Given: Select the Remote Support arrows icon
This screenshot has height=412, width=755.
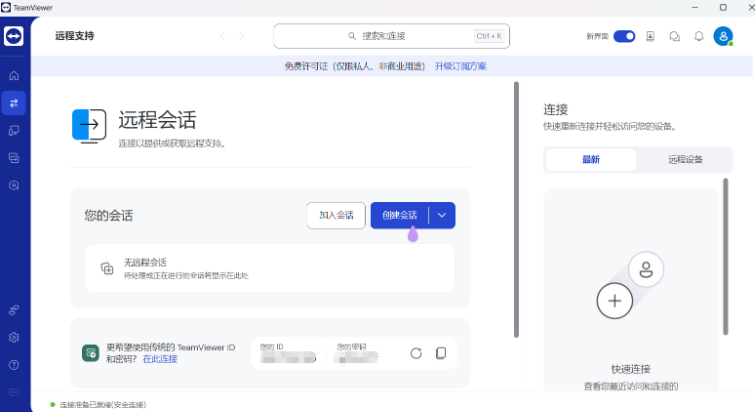Looking at the screenshot, I should click(x=14, y=103).
